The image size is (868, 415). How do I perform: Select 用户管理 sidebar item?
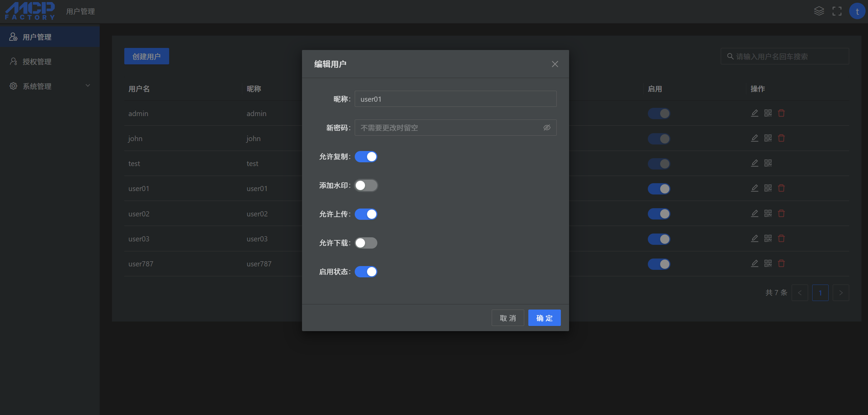37,37
